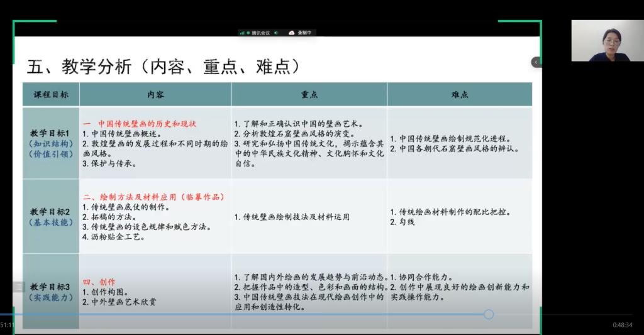
Task: Click the cloud recording icon
Action: pyautogui.click(x=292, y=33)
